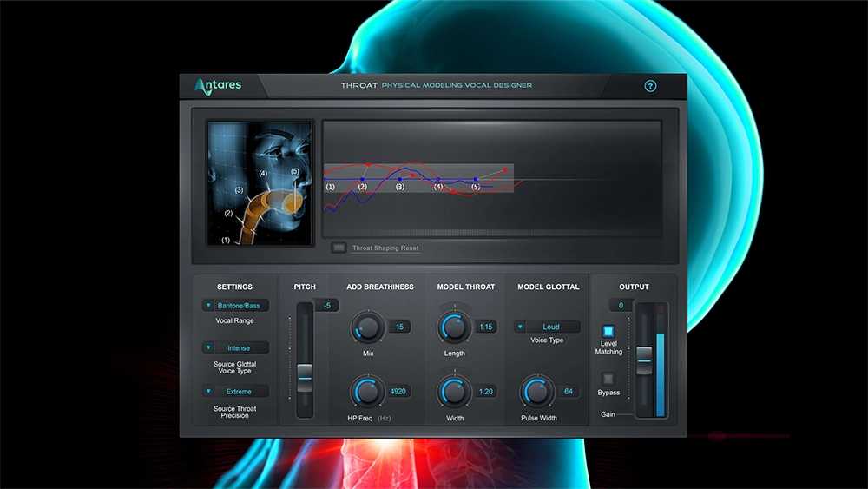Click the Antares logo

(x=219, y=85)
